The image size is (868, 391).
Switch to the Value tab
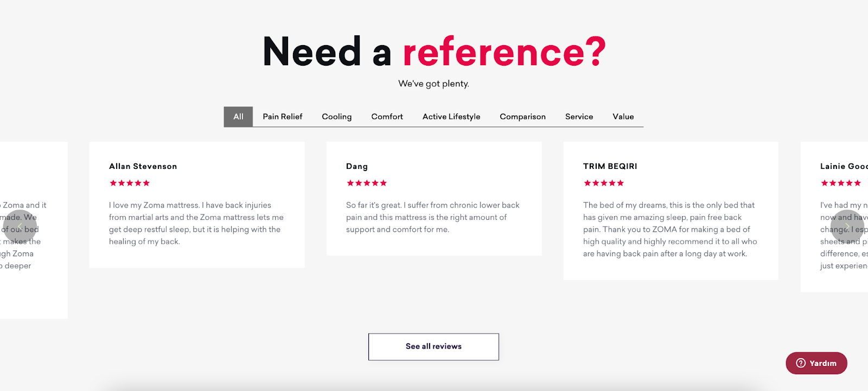[x=623, y=117]
